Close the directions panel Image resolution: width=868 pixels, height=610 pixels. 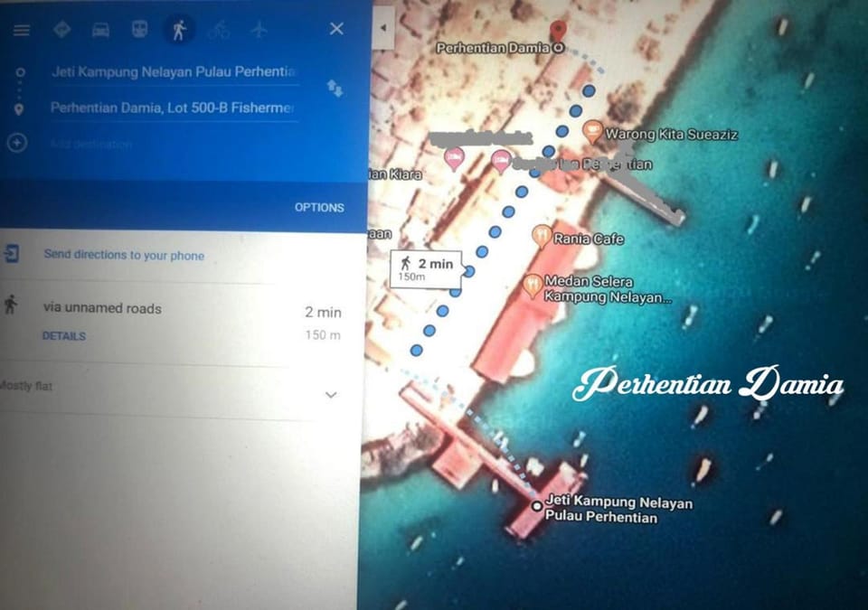coord(336,29)
